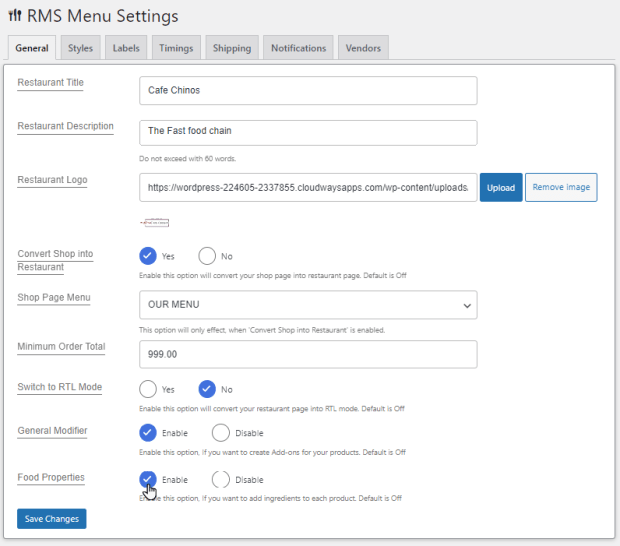The image size is (620, 546).
Task: Open the Shop Page Menu dropdown
Action: (308, 305)
